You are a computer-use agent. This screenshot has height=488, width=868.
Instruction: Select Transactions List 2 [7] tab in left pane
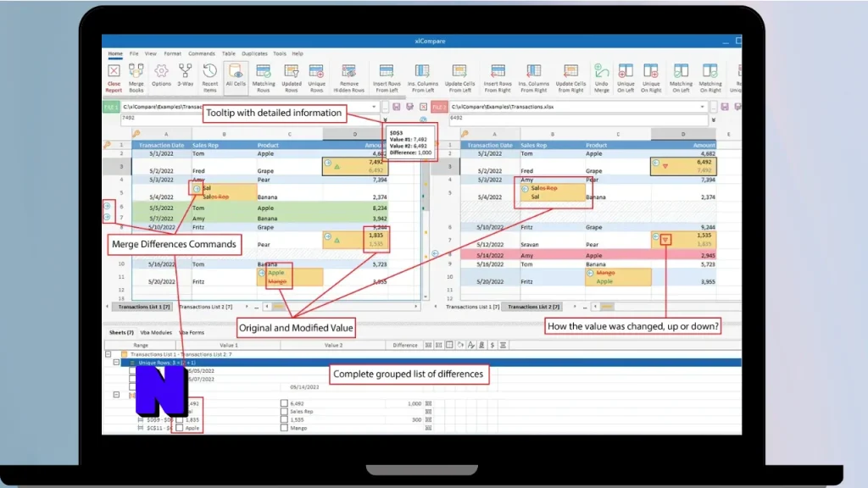click(205, 307)
